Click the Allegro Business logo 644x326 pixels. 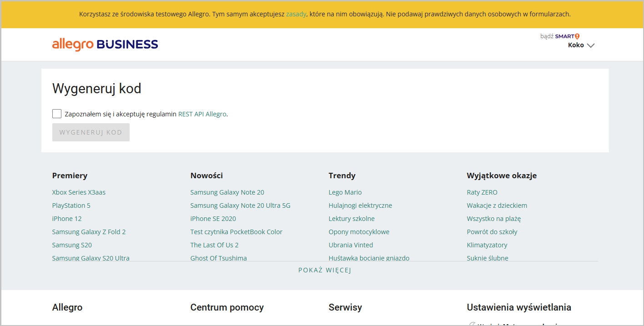(x=105, y=45)
